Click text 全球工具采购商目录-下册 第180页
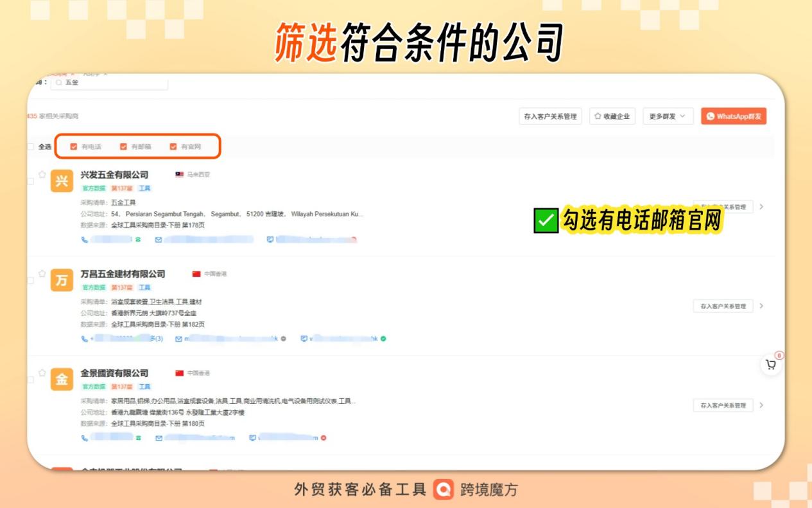The image size is (812, 508). tap(158, 424)
